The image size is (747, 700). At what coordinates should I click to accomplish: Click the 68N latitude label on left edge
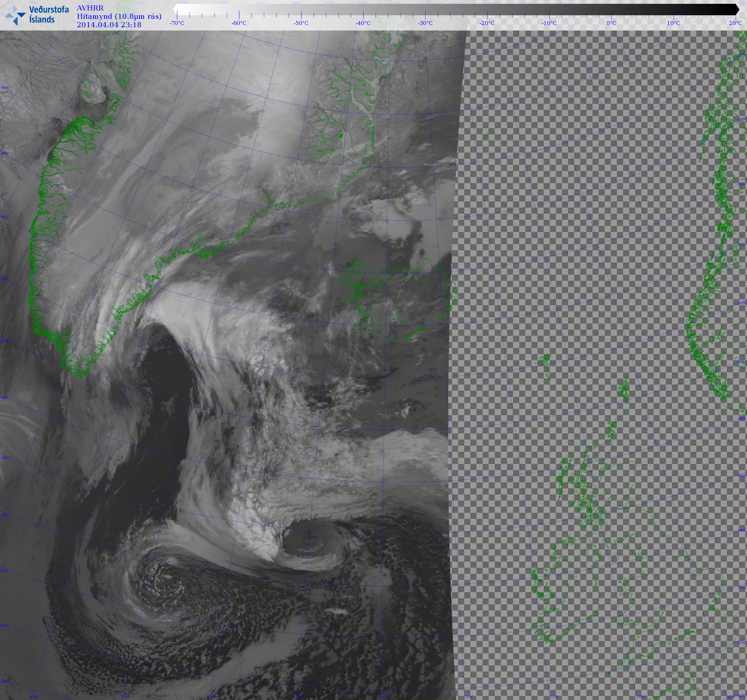point(5,88)
